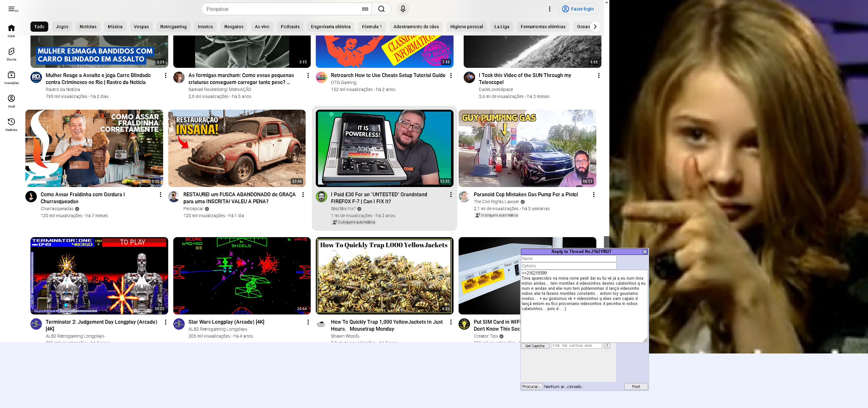Image resolution: width=868 pixels, height=408 pixels.
Task: Open the Grandstand Firefox F-7 video thumbnail
Action: pyautogui.click(x=384, y=148)
